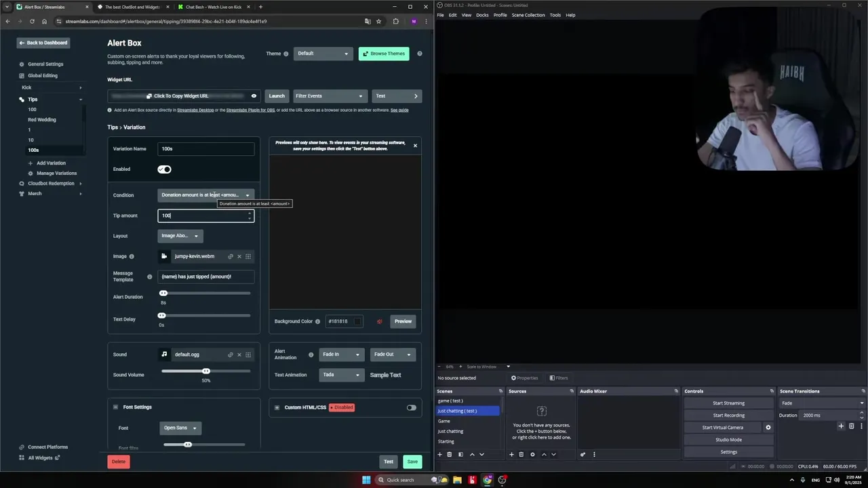Open media gallery grid for jumpy-kevin.webm
868x488 pixels.
[x=248, y=256]
